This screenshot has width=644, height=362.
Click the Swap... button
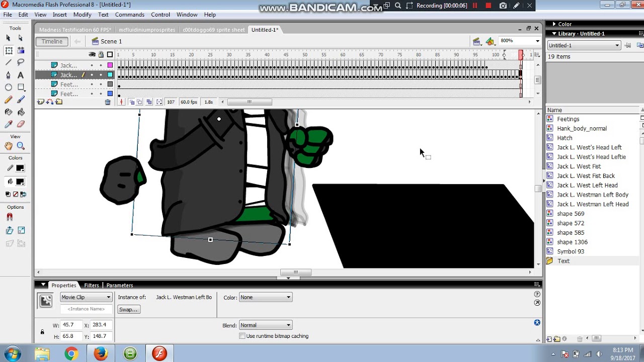128,310
